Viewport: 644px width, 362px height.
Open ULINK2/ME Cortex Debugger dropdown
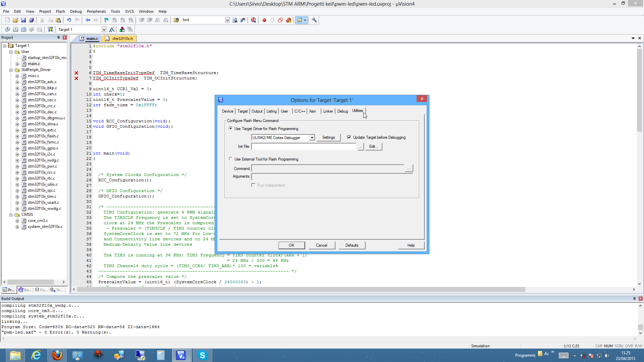click(312, 138)
